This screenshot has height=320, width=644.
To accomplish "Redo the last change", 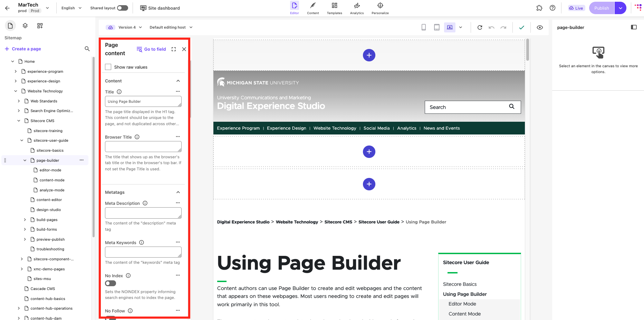I will (x=503, y=27).
